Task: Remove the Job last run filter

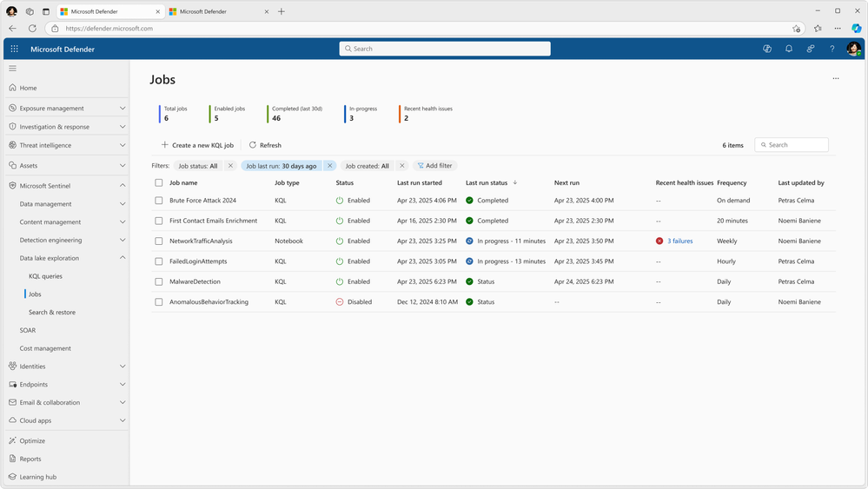Action: (330, 165)
